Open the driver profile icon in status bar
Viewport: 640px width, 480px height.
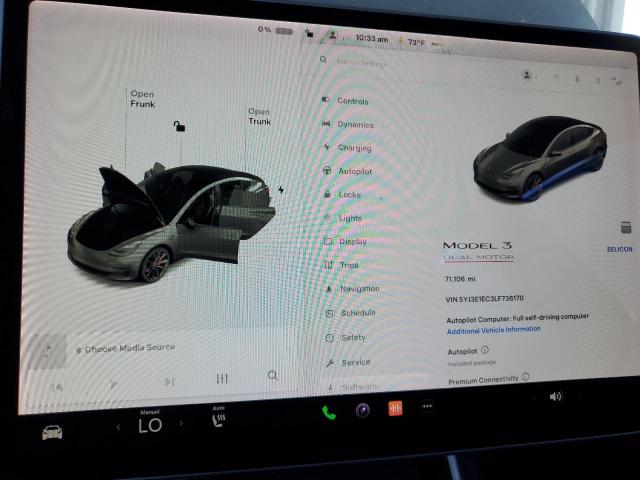point(333,35)
